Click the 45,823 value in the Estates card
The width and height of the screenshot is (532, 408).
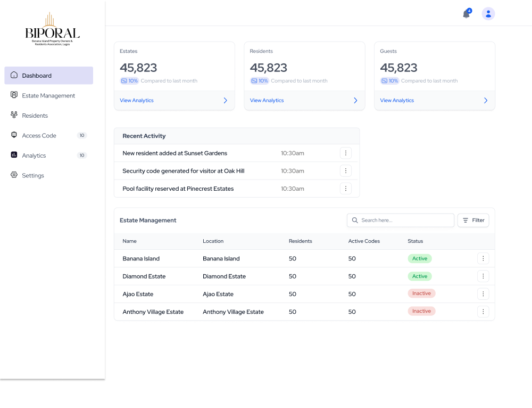[138, 68]
